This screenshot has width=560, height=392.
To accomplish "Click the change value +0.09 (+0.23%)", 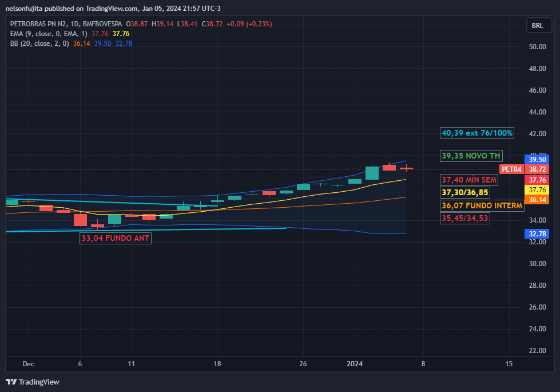I will 249,24.
